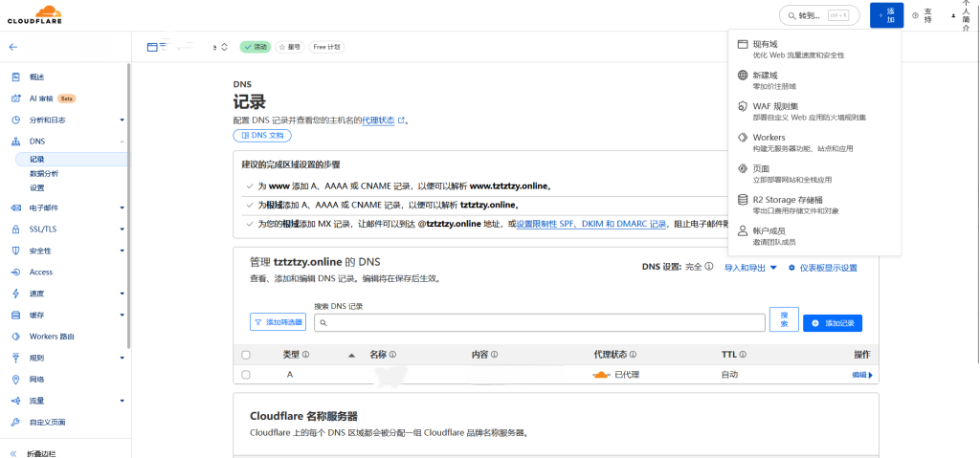Click info icon next to 代理状态 column
This screenshot has height=458, width=980.
click(634, 355)
